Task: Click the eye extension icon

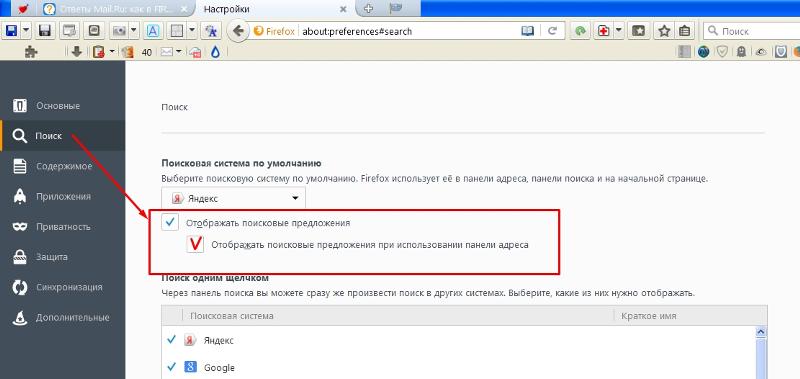Action: tap(761, 52)
